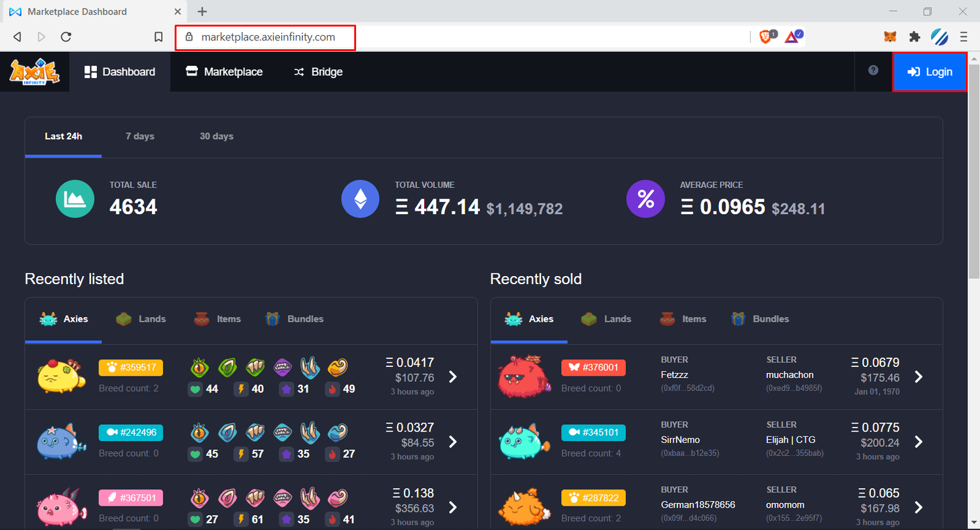The height and width of the screenshot is (530, 980).
Task: Click the teal #345101 ID badge
Action: point(594,432)
